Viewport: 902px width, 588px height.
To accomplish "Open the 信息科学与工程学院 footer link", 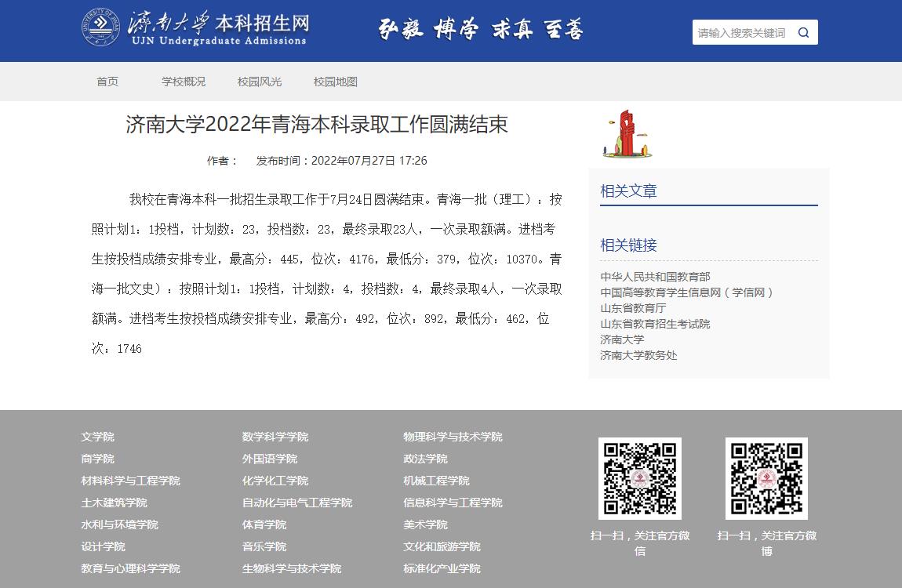I will 453,503.
